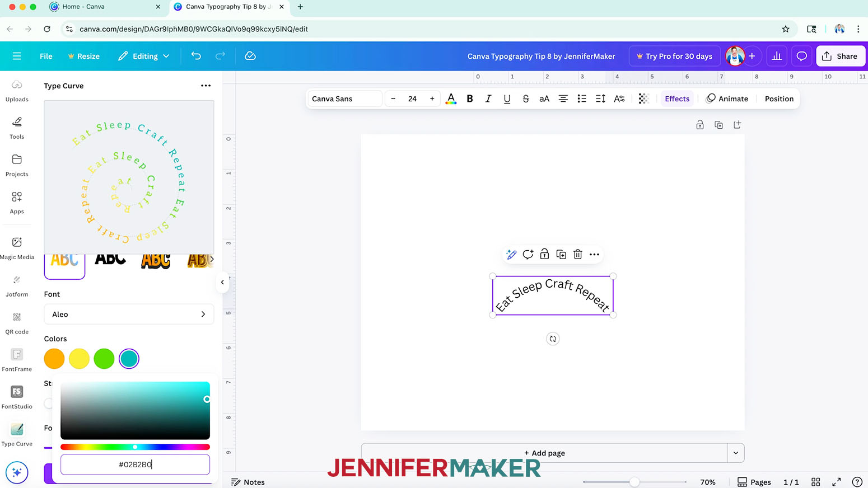Redo the last action
The height and width of the screenshot is (488, 868).
(220, 56)
